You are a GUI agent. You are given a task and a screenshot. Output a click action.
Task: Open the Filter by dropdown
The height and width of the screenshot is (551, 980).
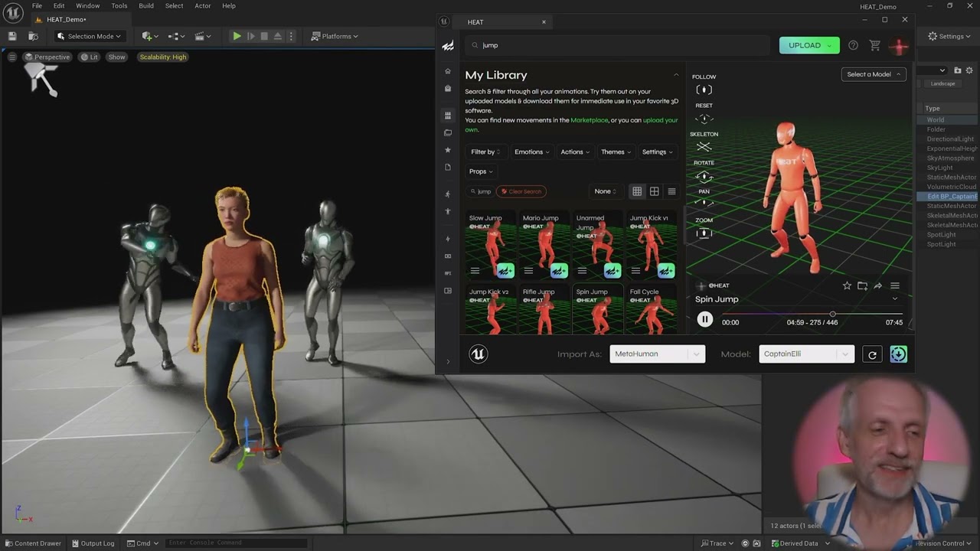point(485,152)
